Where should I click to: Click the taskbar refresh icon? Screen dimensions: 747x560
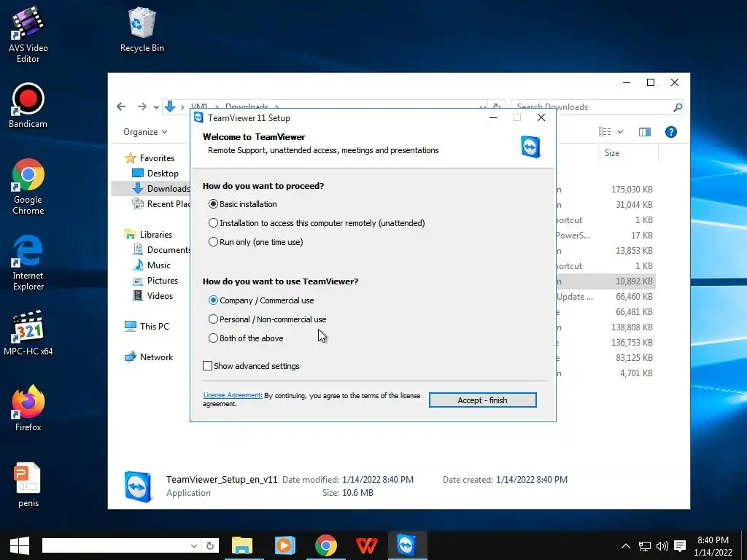click(x=210, y=545)
